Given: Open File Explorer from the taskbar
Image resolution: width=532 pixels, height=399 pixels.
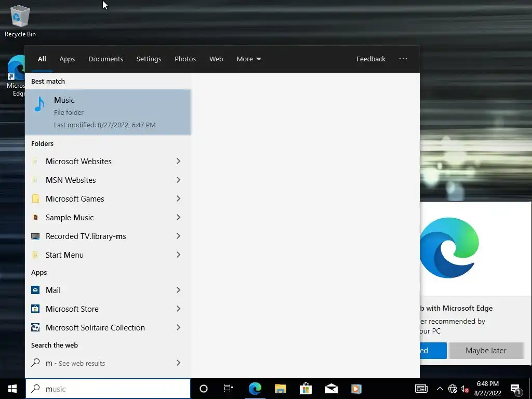Looking at the screenshot, I should click(x=280, y=389).
